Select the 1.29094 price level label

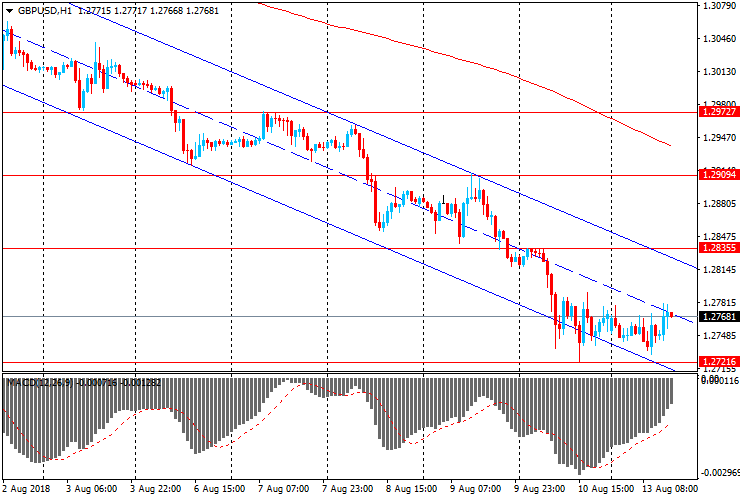(x=719, y=175)
